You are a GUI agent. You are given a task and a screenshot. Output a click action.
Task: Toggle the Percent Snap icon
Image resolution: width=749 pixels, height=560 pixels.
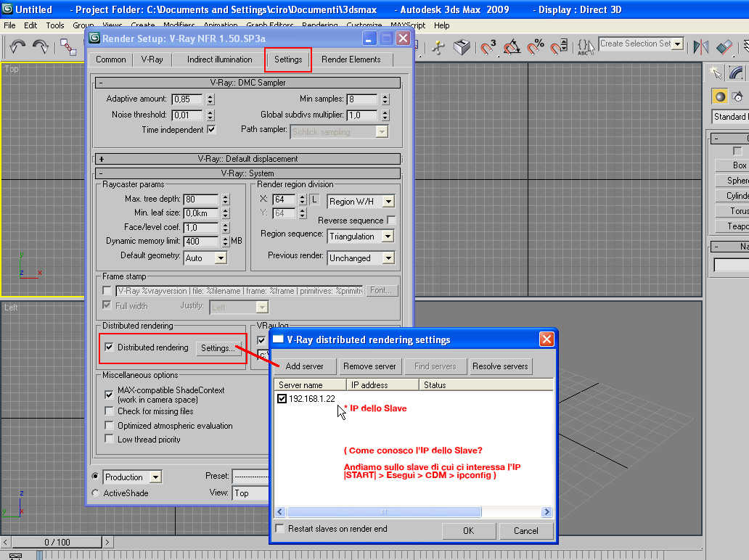536,46
